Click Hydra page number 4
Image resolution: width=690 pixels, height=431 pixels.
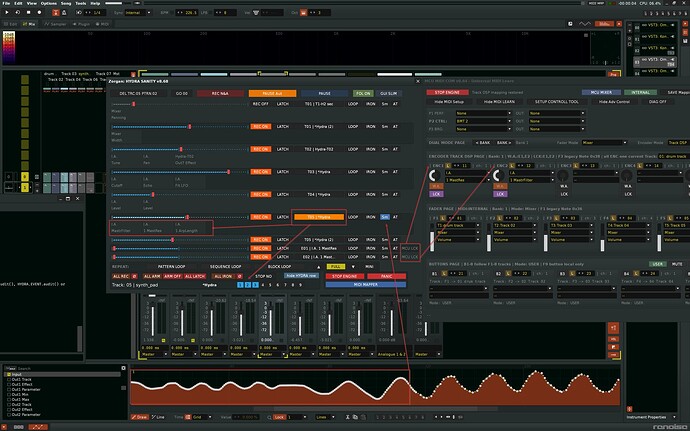[x=263, y=285]
